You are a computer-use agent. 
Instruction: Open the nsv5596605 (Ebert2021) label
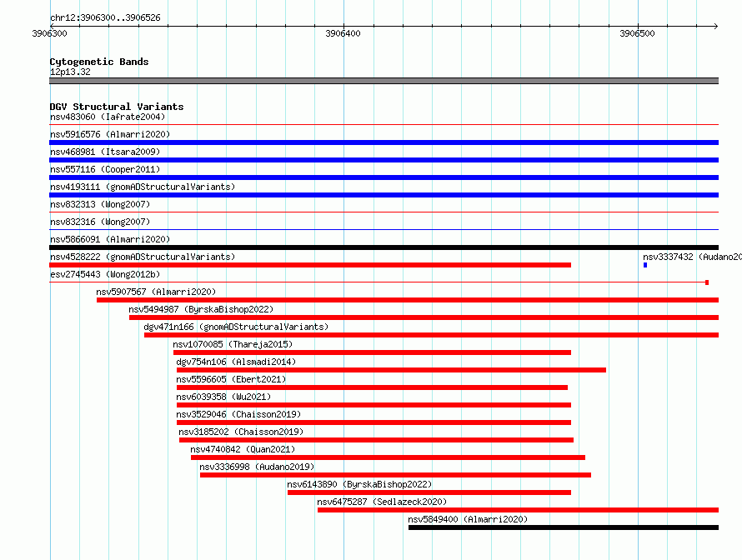pos(231,379)
